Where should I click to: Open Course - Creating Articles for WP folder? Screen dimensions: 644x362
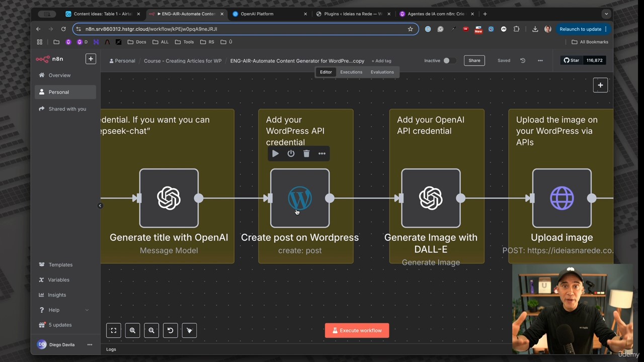[183, 61]
